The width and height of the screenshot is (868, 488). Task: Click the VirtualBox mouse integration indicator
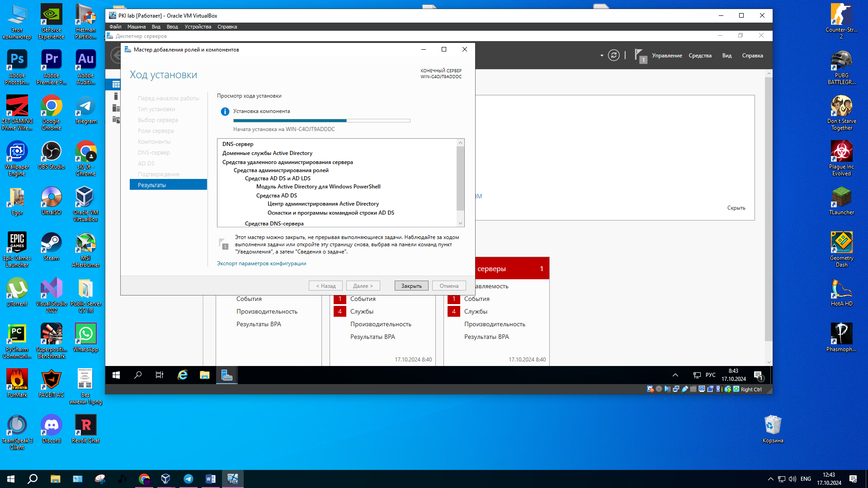tap(728, 389)
